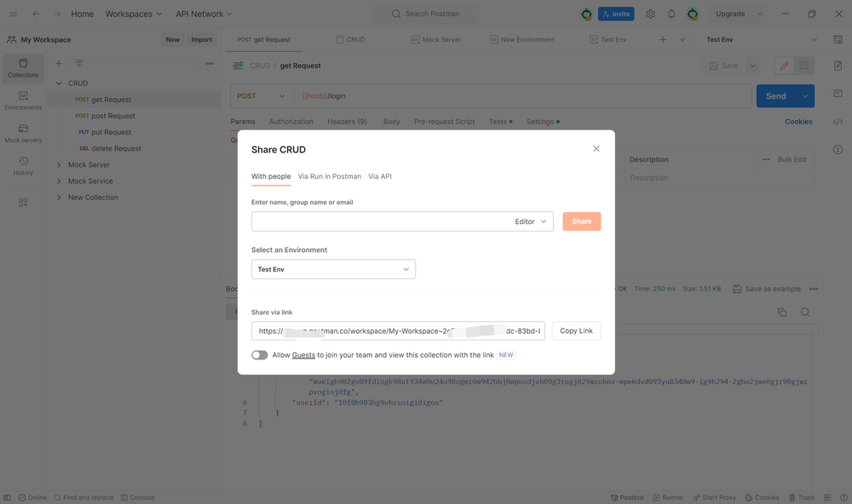
Task: Open the Editor role dropdown
Action: (531, 221)
